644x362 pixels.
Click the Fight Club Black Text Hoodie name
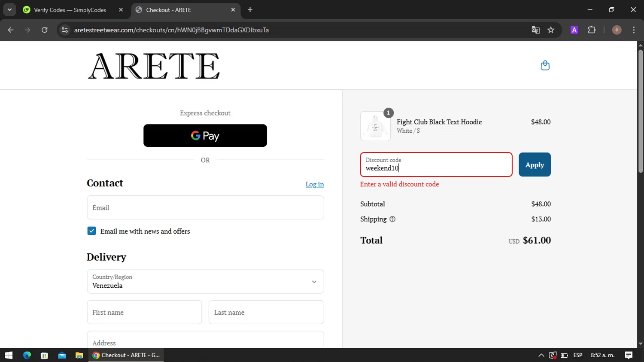click(439, 122)
